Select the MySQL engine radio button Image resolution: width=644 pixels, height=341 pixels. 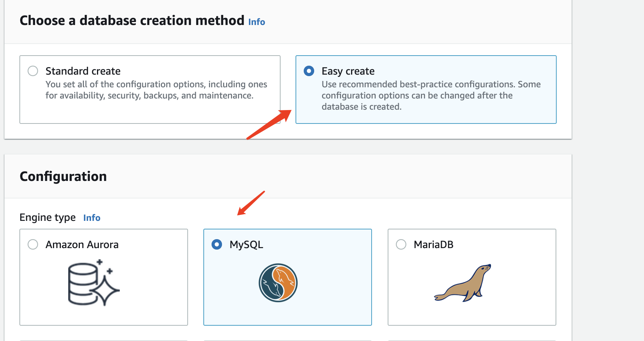coord(217,244)
